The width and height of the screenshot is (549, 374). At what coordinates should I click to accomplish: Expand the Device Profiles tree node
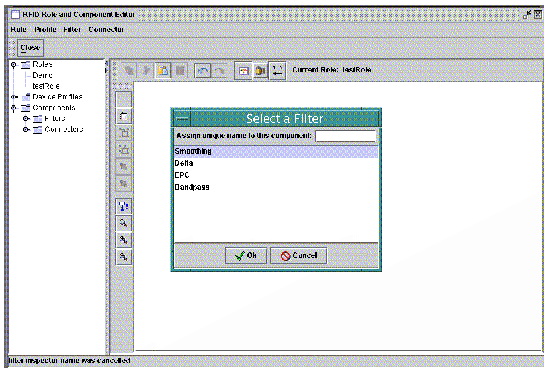point(14,97)
